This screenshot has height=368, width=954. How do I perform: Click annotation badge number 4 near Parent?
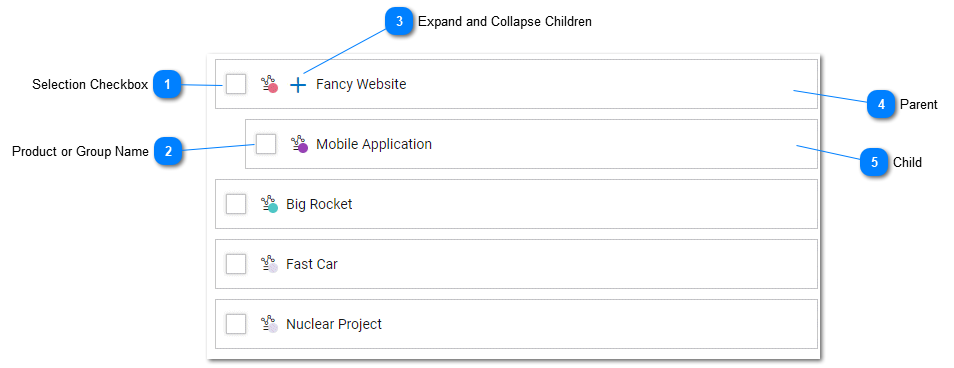[881, 105]
